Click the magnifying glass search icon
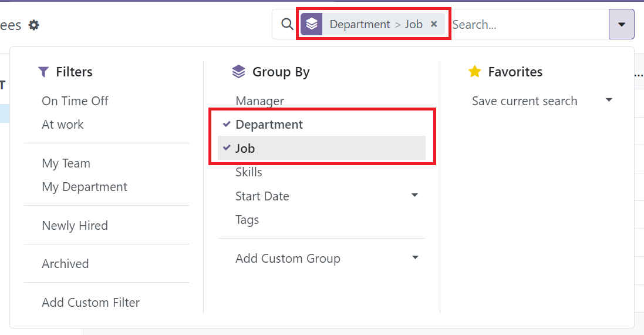 click(287, 24)
